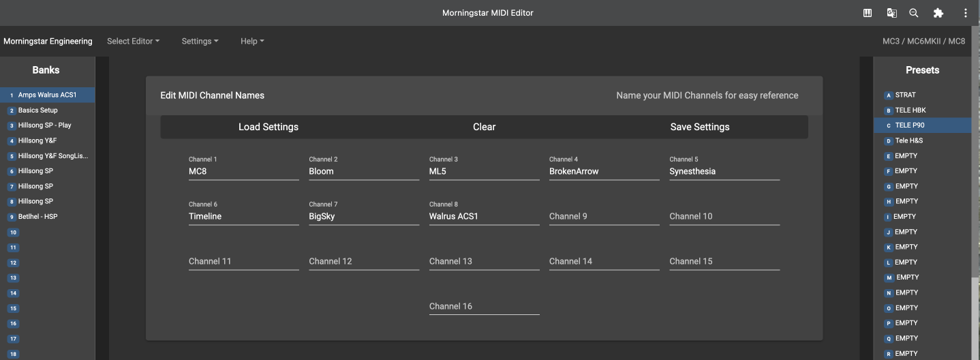Click the Morningstar Engineering brand link

point(48,42)
